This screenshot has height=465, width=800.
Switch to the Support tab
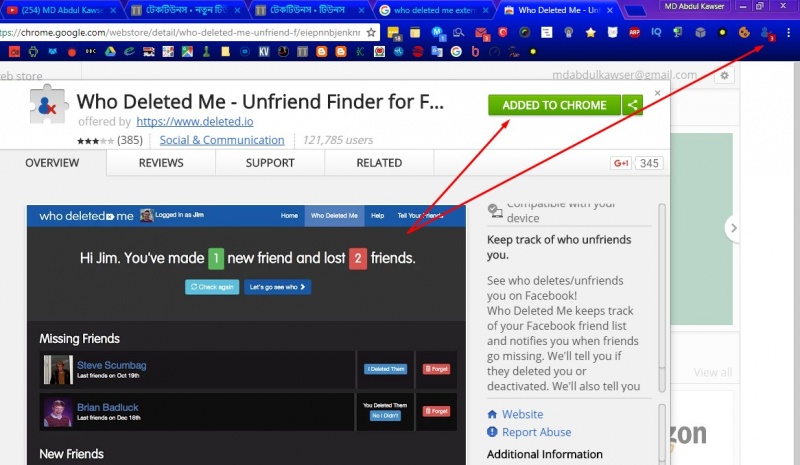click(x=270, y=163)
